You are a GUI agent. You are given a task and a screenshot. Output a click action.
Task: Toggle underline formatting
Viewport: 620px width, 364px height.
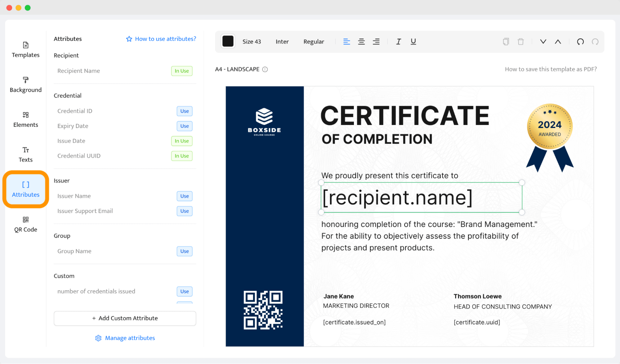413,42
